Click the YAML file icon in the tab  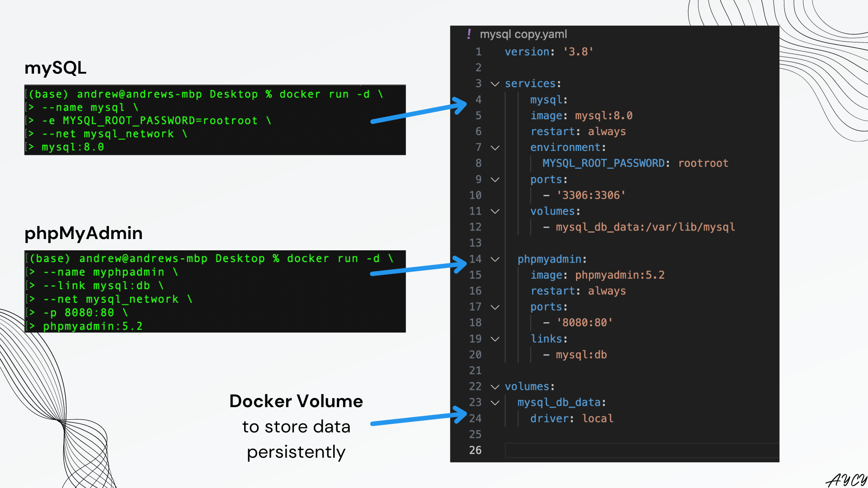pos(469,34)
